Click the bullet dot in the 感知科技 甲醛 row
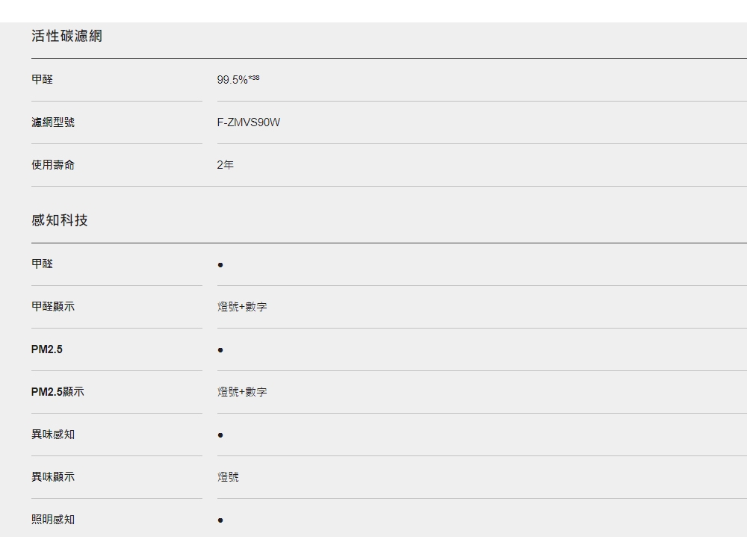The image size is (747, 560). coord(220,265)
